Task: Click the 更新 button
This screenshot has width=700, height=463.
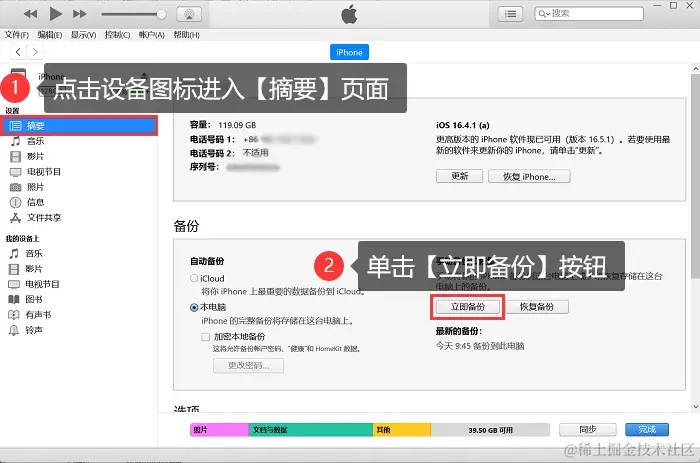Action: click(x=459, y=176)
